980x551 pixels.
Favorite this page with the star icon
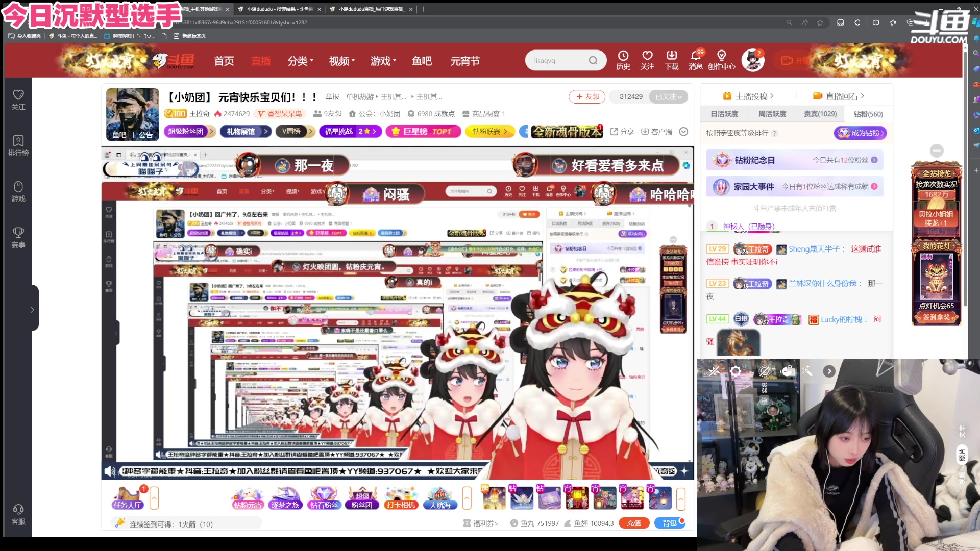(x=820, y=22)
